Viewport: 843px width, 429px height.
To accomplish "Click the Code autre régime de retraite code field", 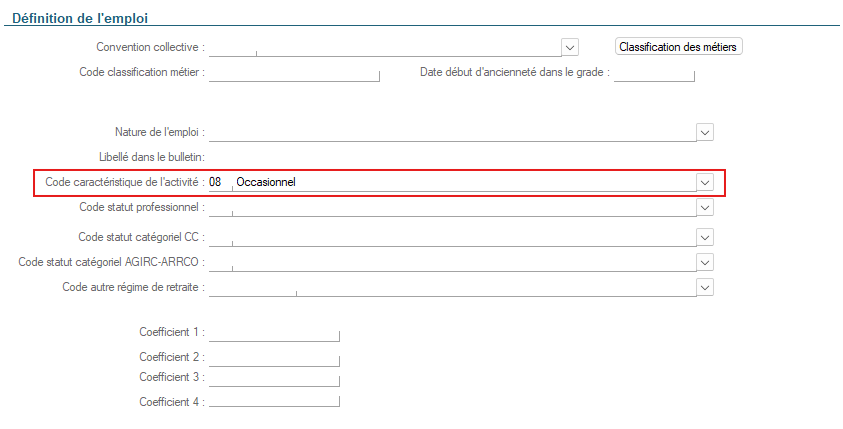I will (252, 287).
